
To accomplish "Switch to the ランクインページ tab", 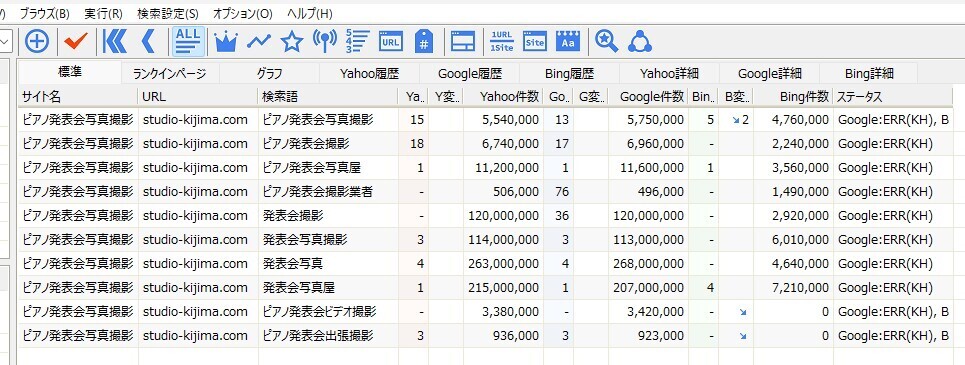I will coord(169,74).
